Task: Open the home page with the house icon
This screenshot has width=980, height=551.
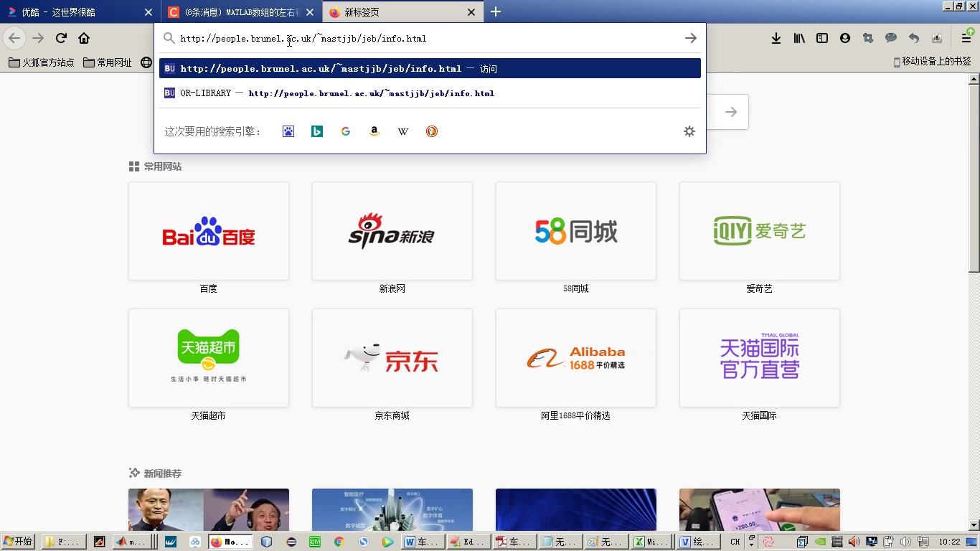Action: 84,38
